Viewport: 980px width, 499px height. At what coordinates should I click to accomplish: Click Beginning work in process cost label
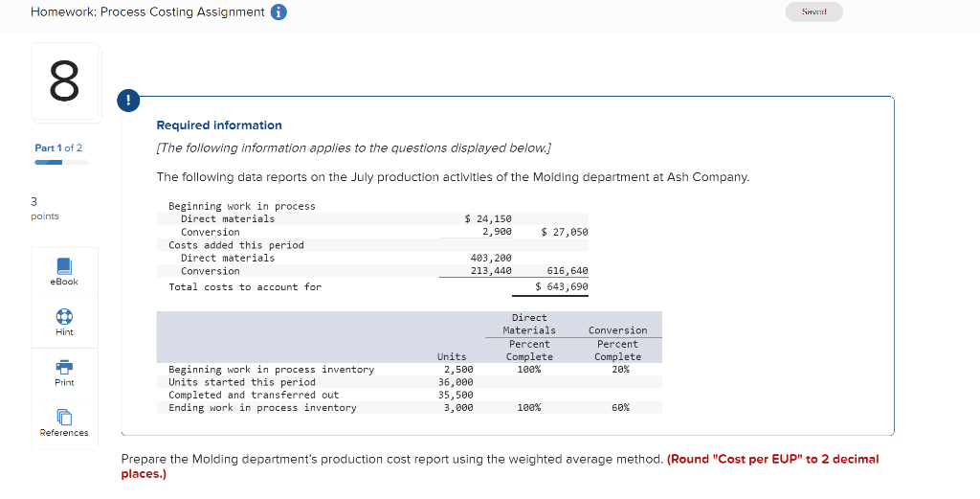click(x=242, y=206)
